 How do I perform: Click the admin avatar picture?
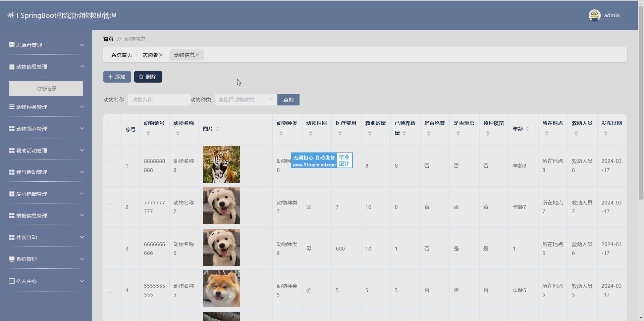[x=594, y=15]
